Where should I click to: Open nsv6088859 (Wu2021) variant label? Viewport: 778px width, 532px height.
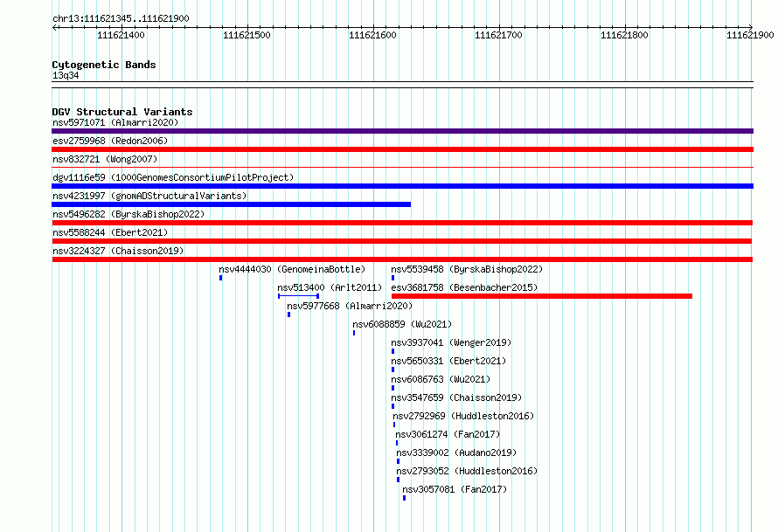pyautogui.click(x=402, y=324)
